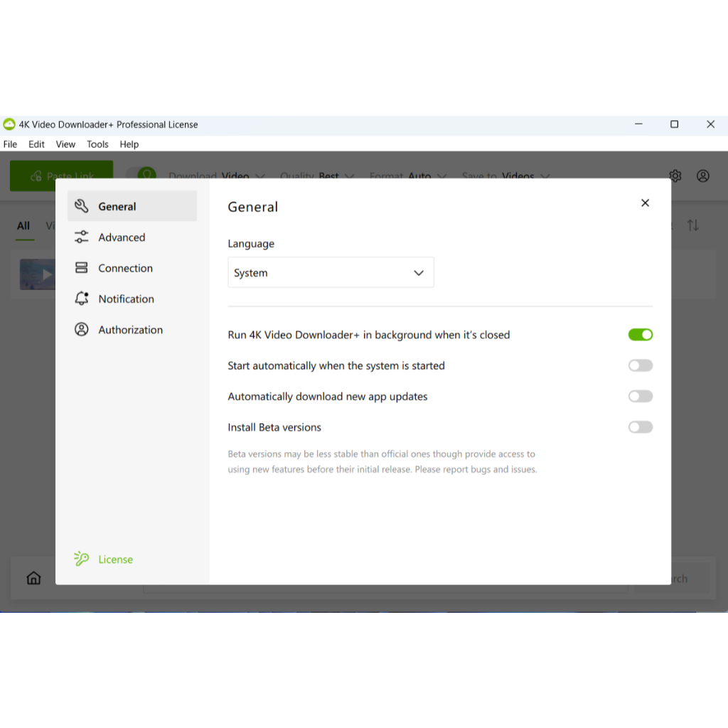Open the Language System dropdown

[331, 272]
